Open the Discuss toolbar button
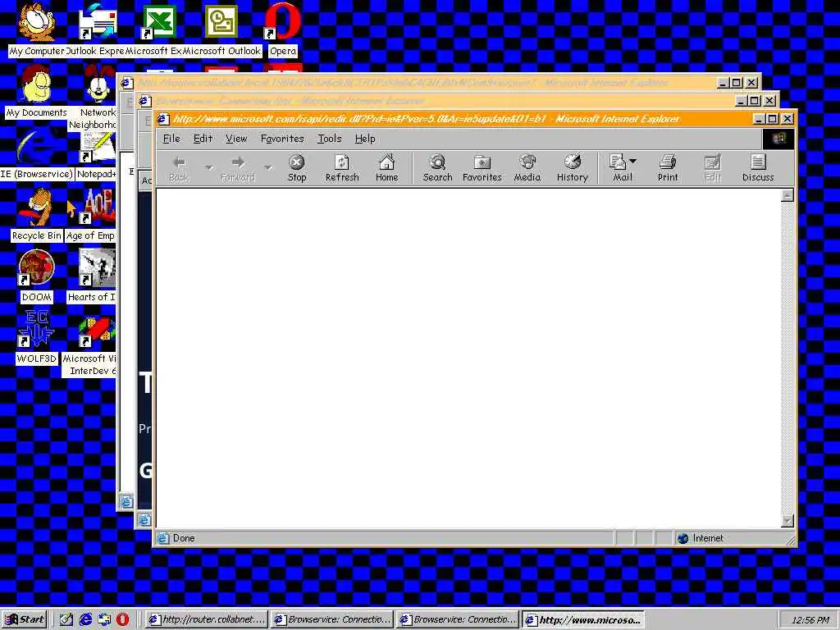This screenshot has width=840, height=630. 758,168
